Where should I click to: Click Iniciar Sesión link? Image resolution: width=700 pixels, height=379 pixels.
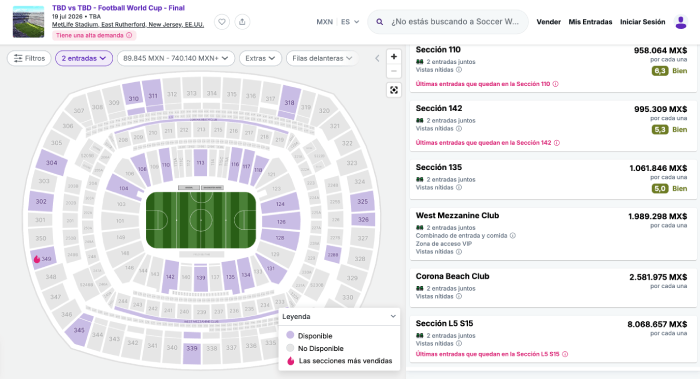[642, 22]
